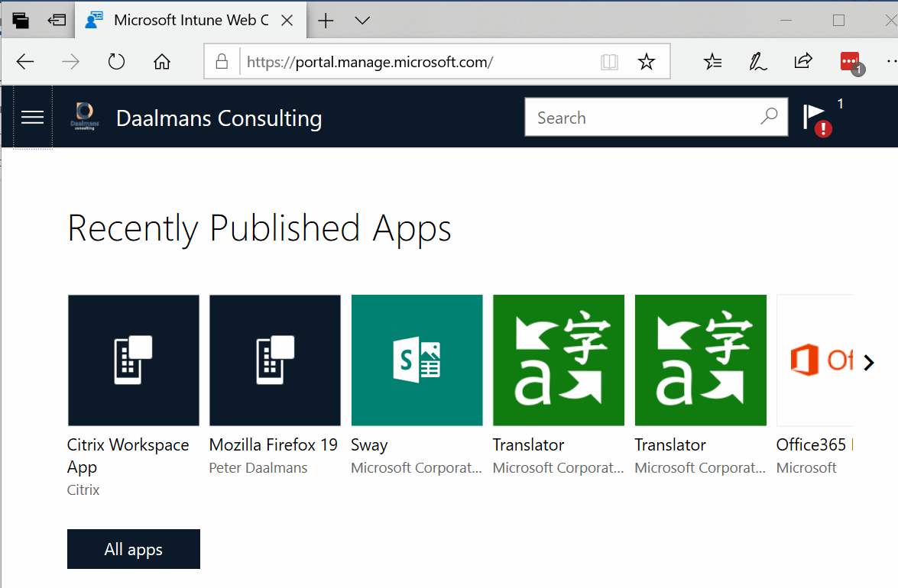Click the notifications flag icon
The height and width of the screenshot is (588, 898).
(814, 117)
